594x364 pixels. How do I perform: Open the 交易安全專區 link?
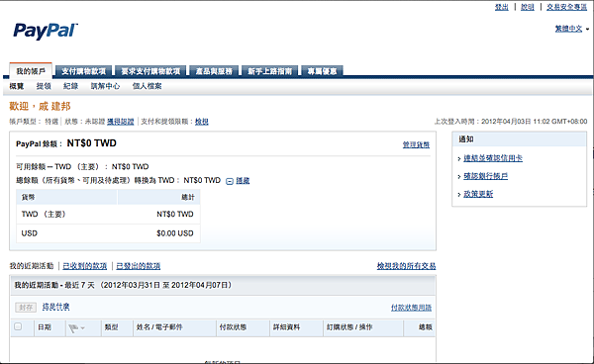click(566, 7)
